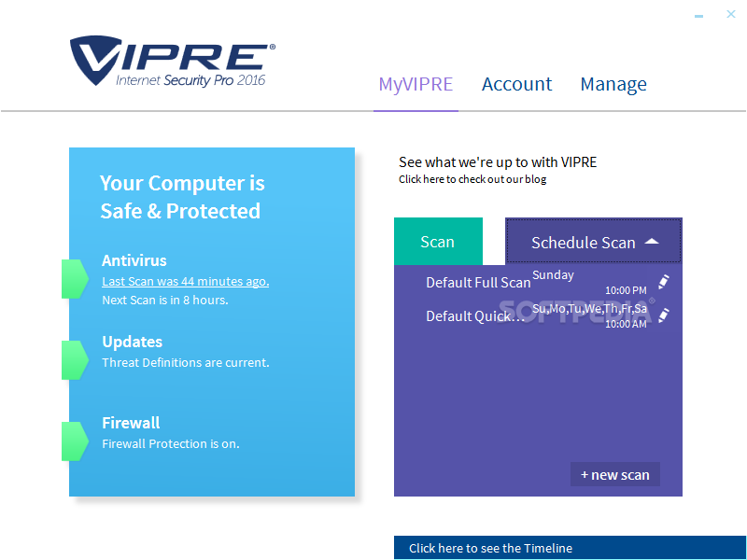Screen dimensions: 747x560
Task: Close the VIPRE window
Action: 731,14
